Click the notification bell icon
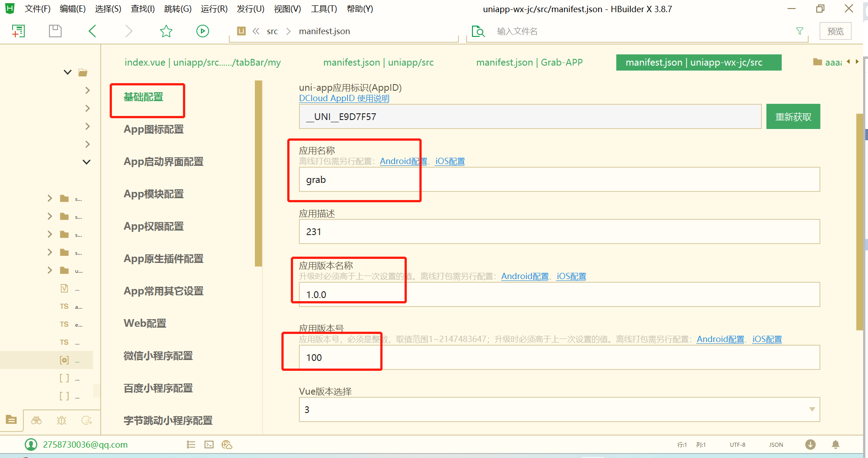Viewport: 868px width, 458px height. tap(836, 445)
